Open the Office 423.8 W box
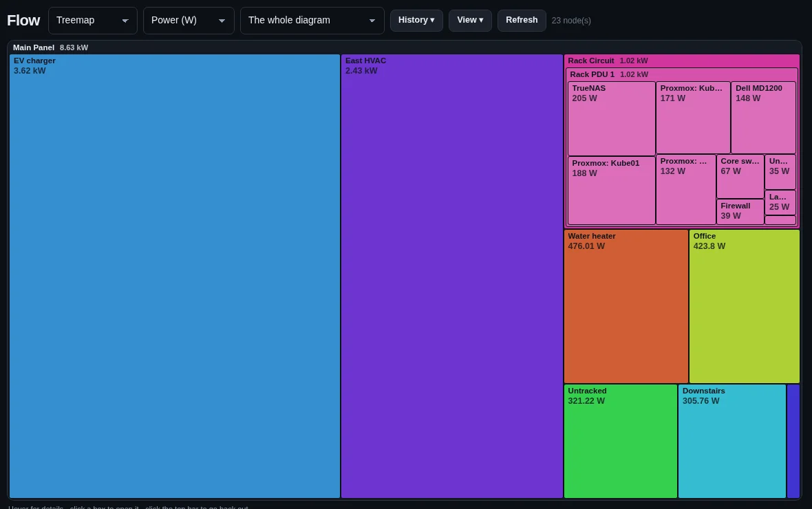Viewport: 812px width, 509px height. click(x=744, y=307)
